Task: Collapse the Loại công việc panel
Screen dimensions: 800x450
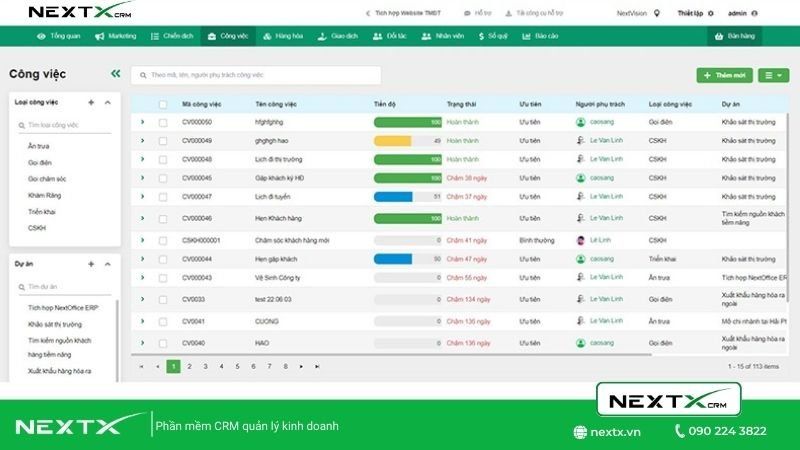Action: tap(108, 103)
